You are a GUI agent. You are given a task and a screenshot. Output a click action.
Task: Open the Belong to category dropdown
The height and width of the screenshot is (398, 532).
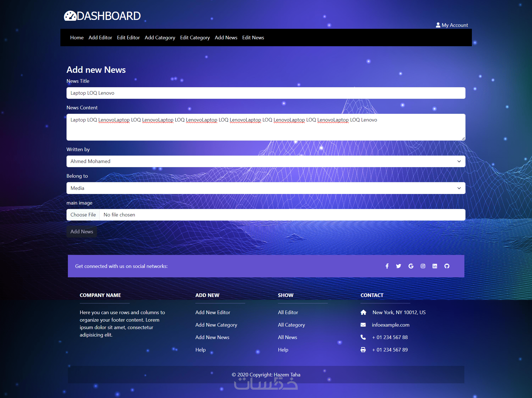click(265, 188)
